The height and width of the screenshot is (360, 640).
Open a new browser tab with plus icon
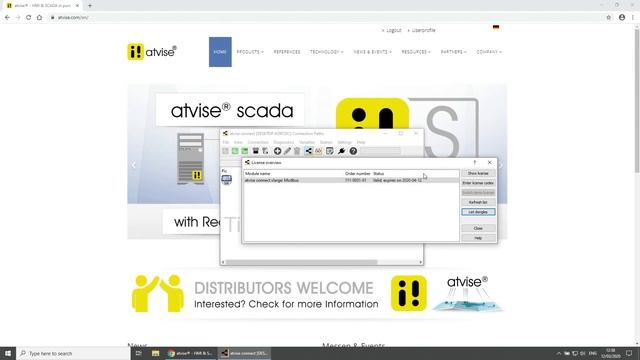[90, 6]
